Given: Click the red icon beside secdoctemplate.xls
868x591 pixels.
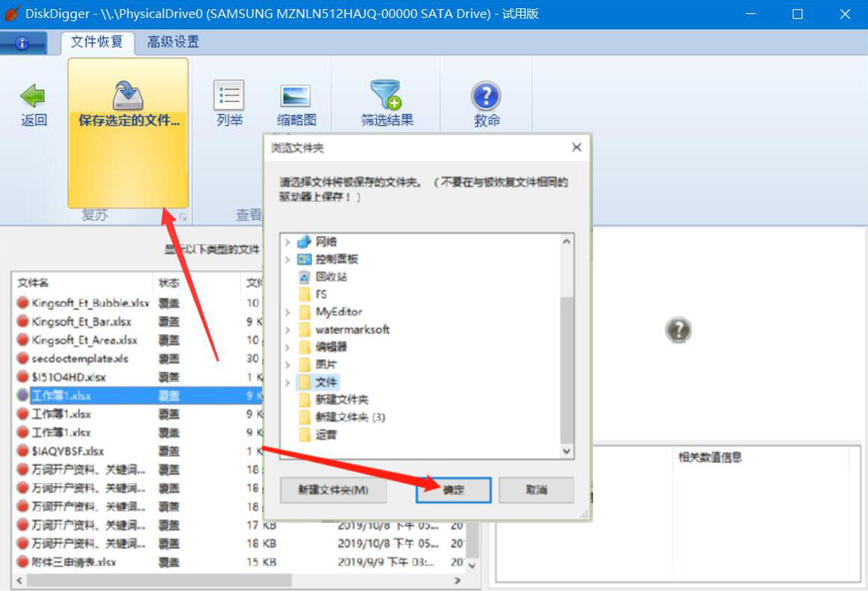Looking at the screenshot, I should 22,358.
